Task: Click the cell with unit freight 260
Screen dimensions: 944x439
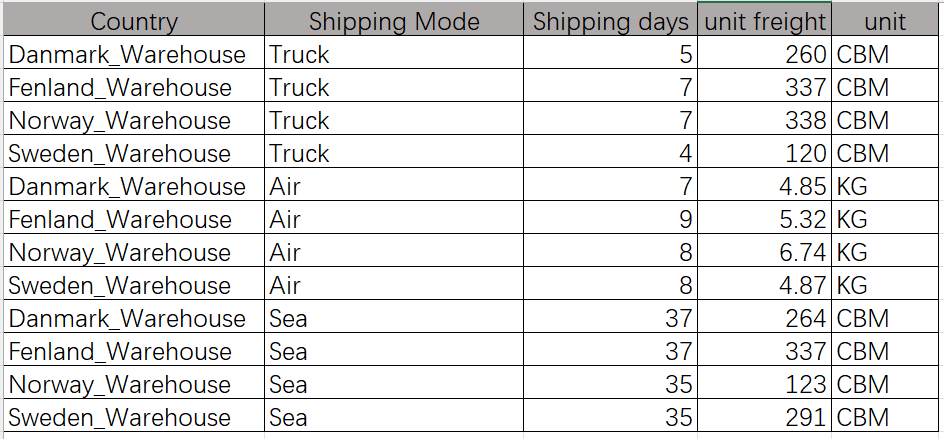Action: pos(765,52)
